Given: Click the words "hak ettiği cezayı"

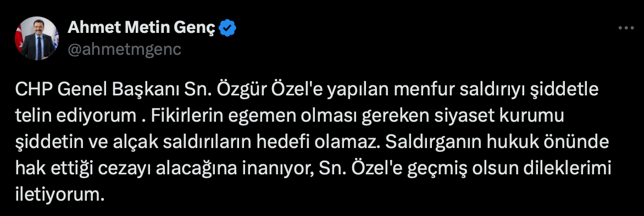Looking at the screenshot, I should point(83,168).
